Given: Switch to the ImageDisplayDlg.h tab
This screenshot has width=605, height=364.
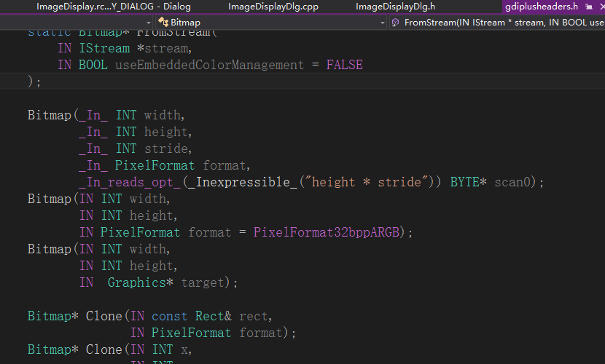Looking at the screenshot, I should (395, 7).
